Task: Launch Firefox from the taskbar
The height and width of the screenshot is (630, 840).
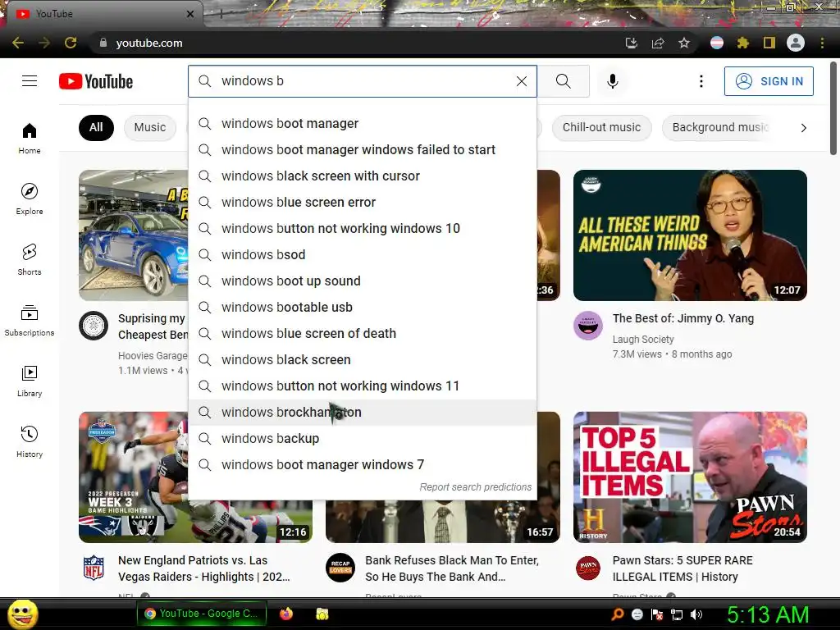Action: point(286,614)
